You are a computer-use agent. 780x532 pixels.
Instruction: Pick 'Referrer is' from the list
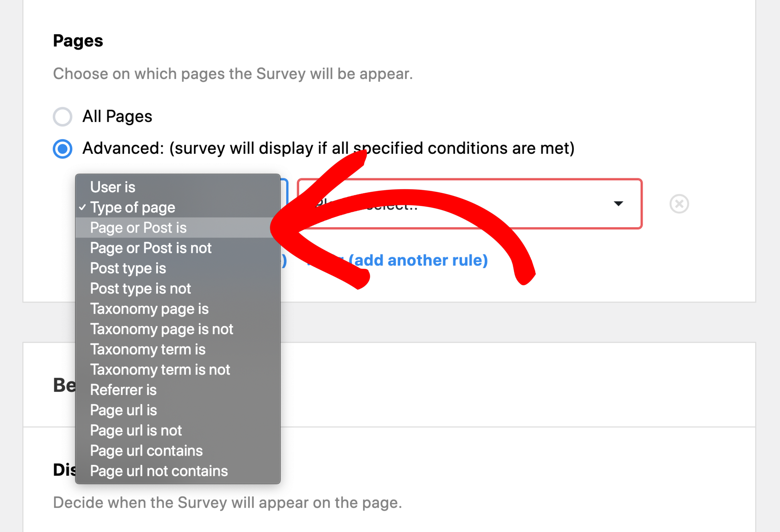click(x=178, y=390)
